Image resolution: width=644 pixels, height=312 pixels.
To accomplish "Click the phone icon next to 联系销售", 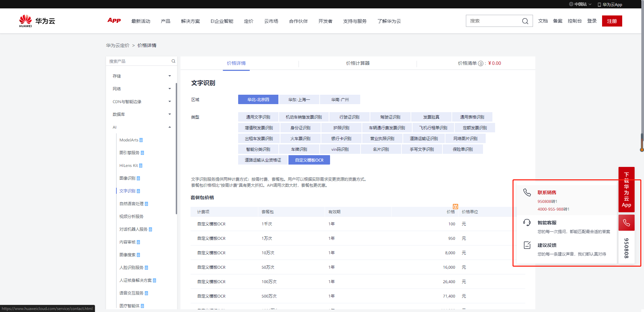I will [527, 192].
